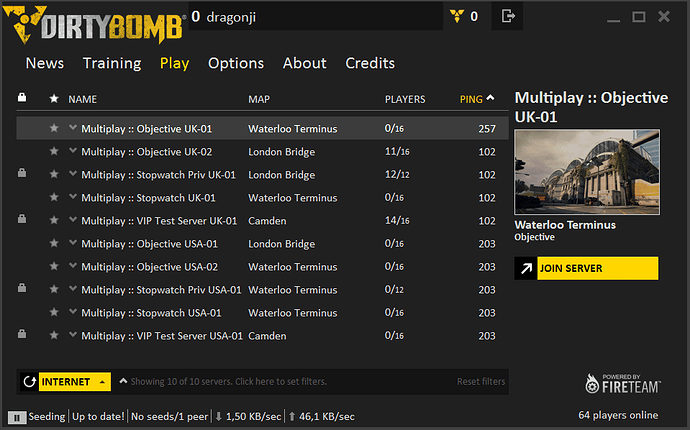
Task: Open the Options tab
Action: coord(236,63)
